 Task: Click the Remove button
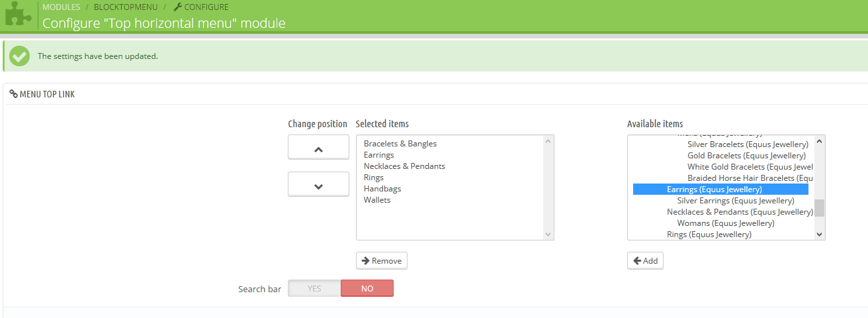(x=382, y=260)
